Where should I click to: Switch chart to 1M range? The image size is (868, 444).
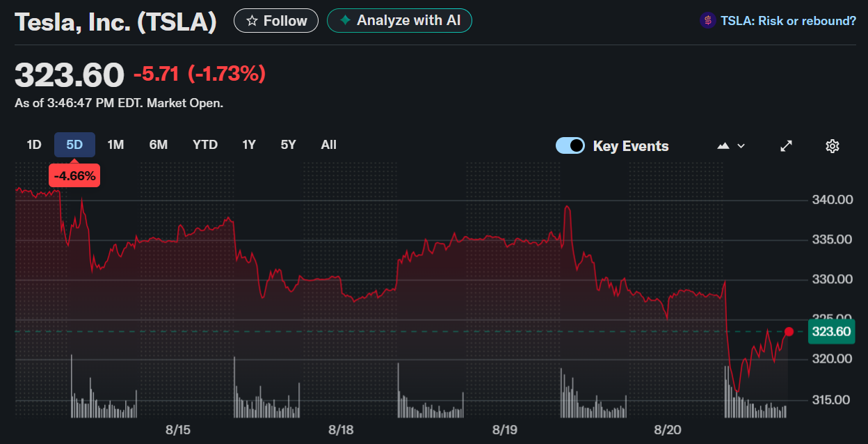[115, 145]
